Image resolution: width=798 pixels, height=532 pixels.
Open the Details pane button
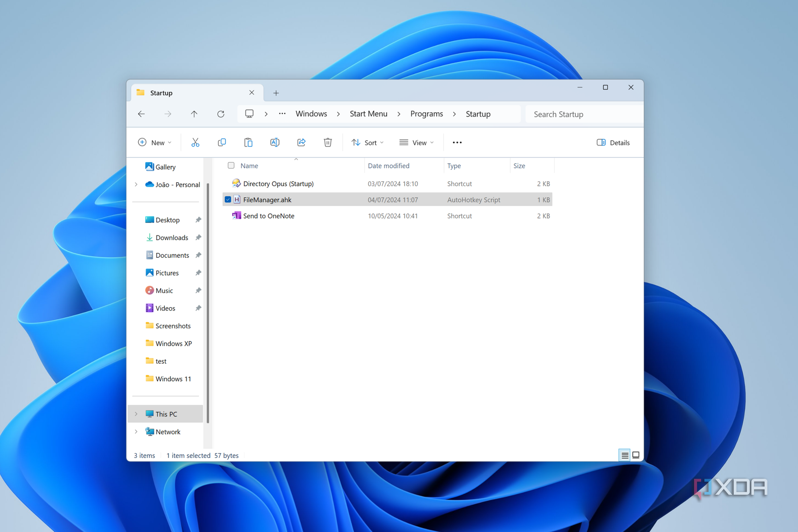[x=613, y=143]
